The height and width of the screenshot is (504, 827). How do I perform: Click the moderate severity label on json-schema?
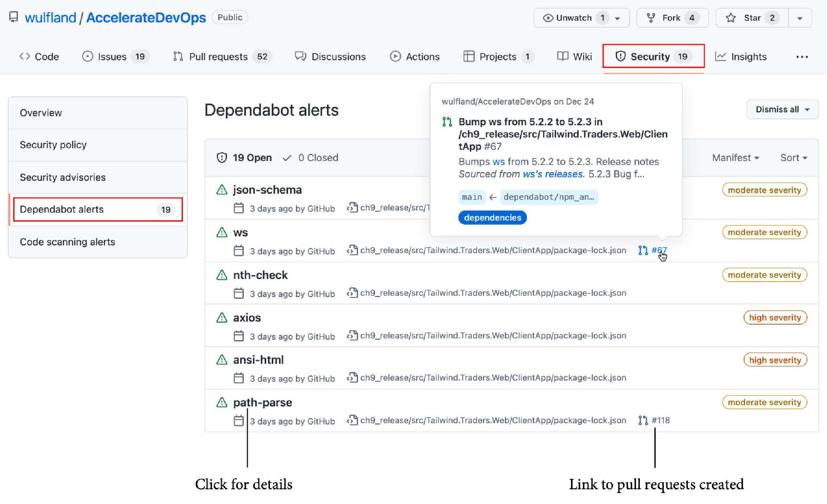coord(764,190)
